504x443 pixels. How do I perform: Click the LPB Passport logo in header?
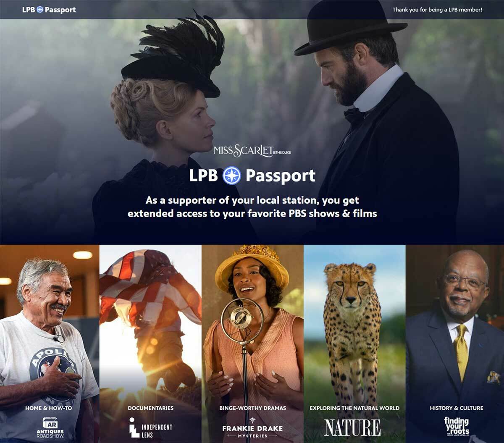coord(49,10)
